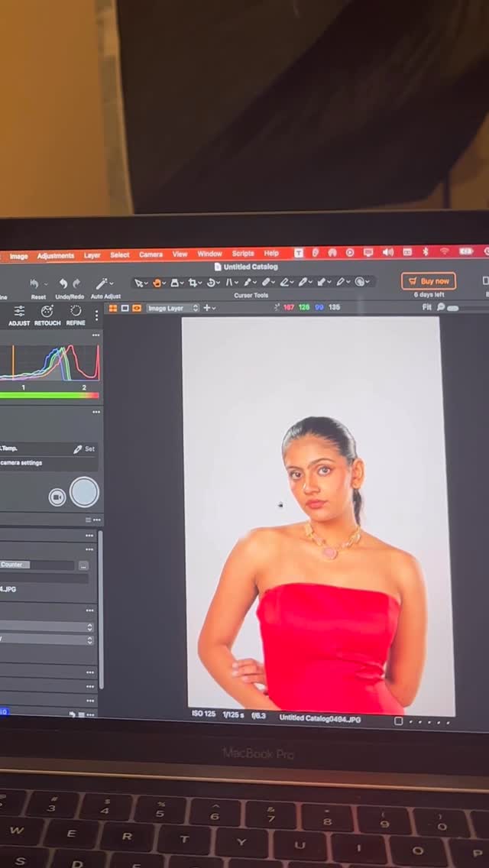
Task: Select the Crop tool in toolbar
Action: click(x=194, y=283)
